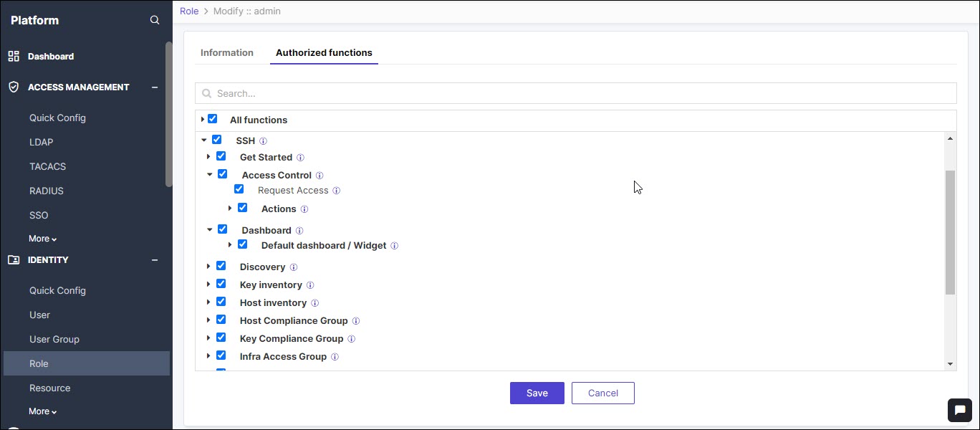
Task: Toggle the Infra Access Group checkbox
Action: [221, 355]
